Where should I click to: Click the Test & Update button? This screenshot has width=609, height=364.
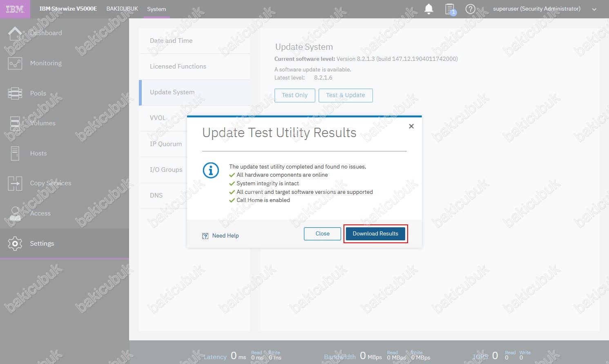click(346, 95)
